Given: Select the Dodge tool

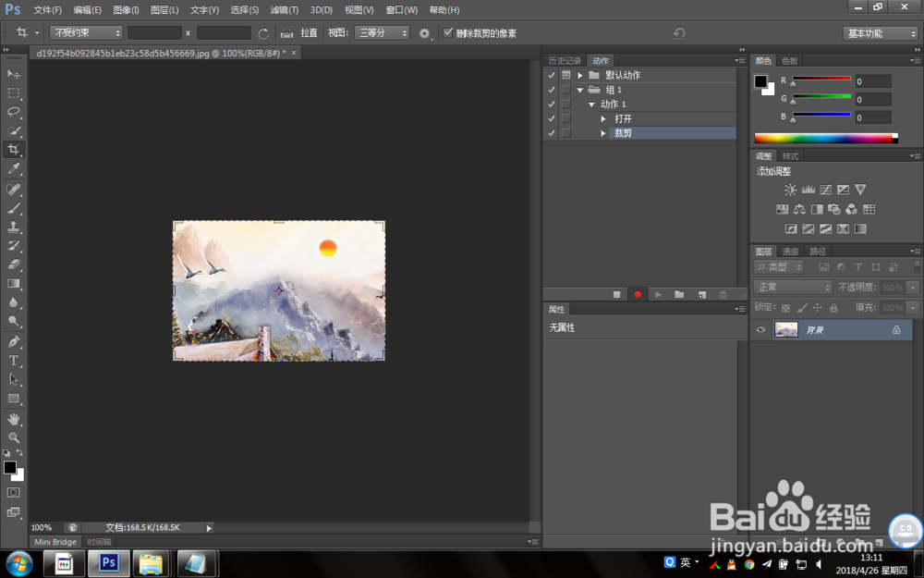Looking at the screenshot, I should pos(14,321).
